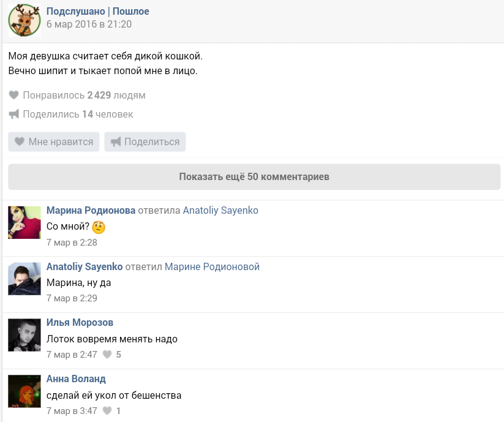504x422 pixels.
Task: Expand Показать ещё 50 комментариев
Action: [x=254, y=177]
